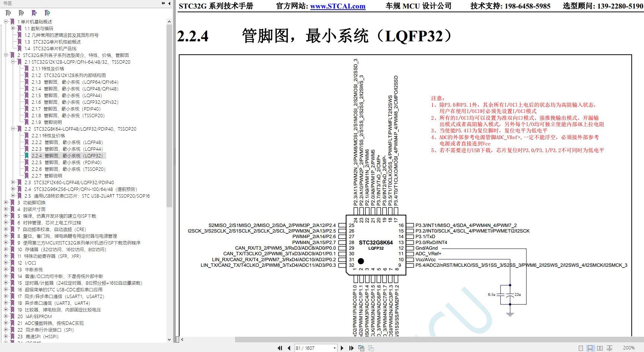The width and height of the screenshot is (644, 352).
Task: Open bookmark 8 复位、看门狗
Action: pos(67,236)
